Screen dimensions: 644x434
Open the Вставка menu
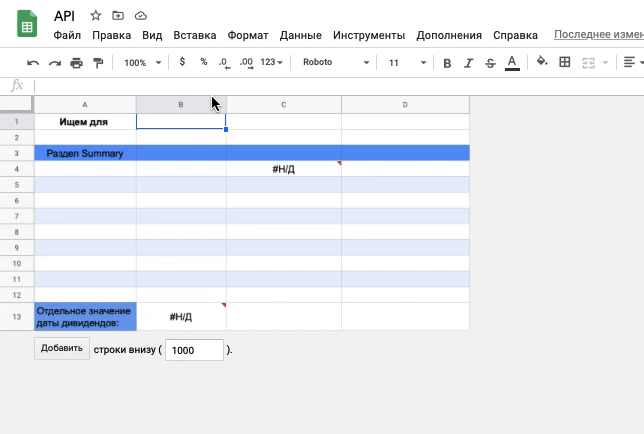point(195,35)
